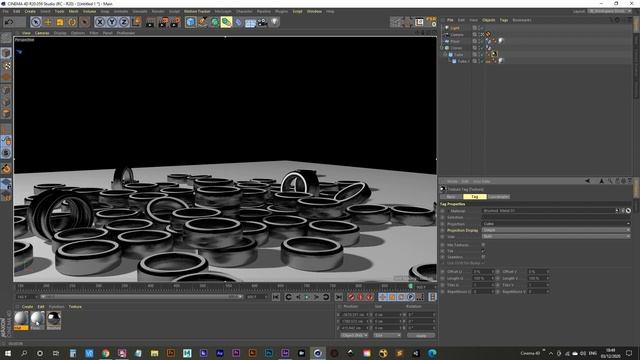Click the material picker icon beside Material field
The image size is (640, 360).
point(628,211)
